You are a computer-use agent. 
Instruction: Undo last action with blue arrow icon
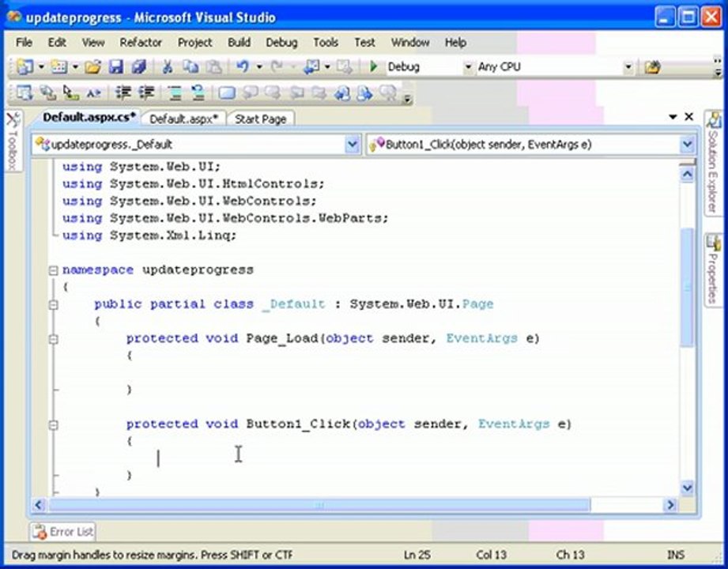pyautogui.click(x=243, y=67)
